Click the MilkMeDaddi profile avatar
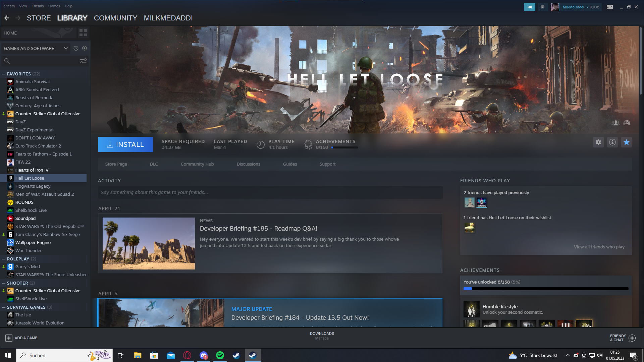 tap(555, 7)
